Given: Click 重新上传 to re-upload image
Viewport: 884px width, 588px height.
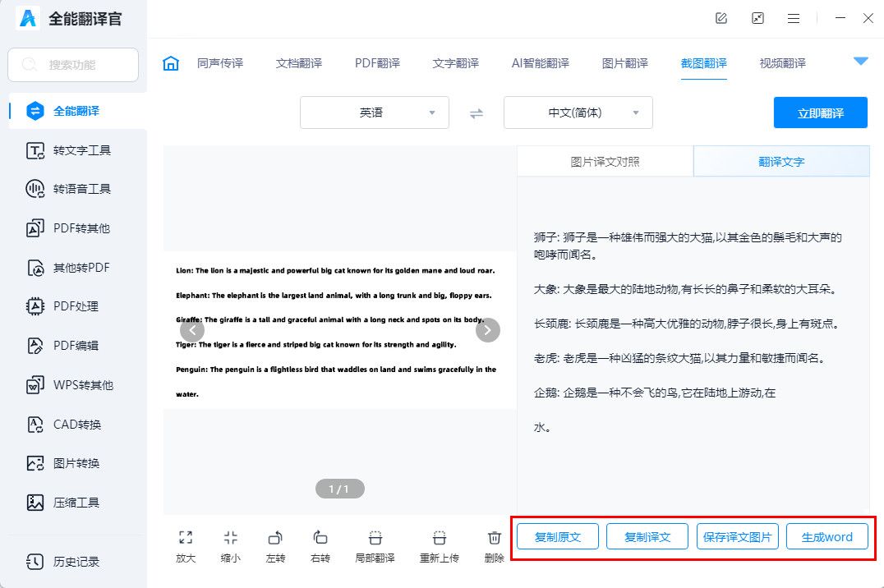Looking at the screenshot, I should (440, 546).
